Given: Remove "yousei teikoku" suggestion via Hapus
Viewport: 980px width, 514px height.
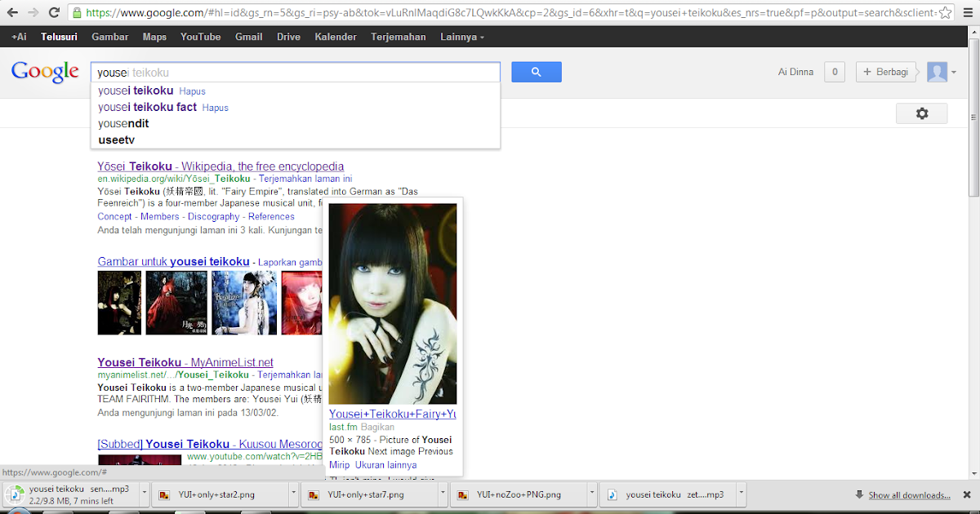Looking at the screenshot, I should (192, 91).
